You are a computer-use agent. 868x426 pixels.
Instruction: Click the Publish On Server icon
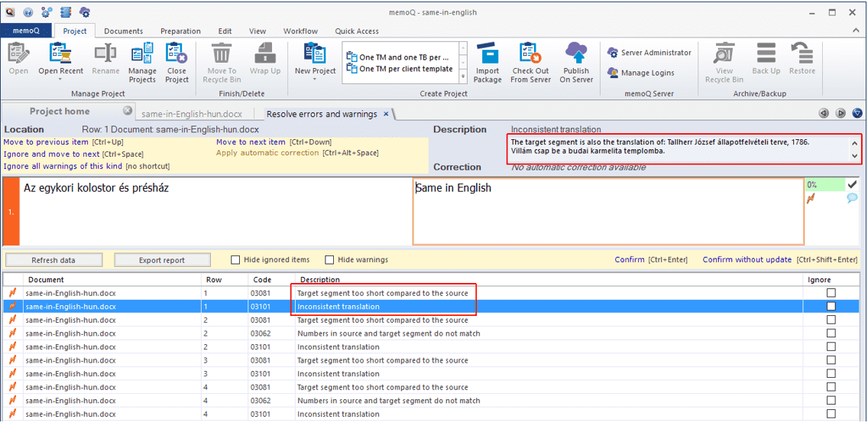pos(576,54)
